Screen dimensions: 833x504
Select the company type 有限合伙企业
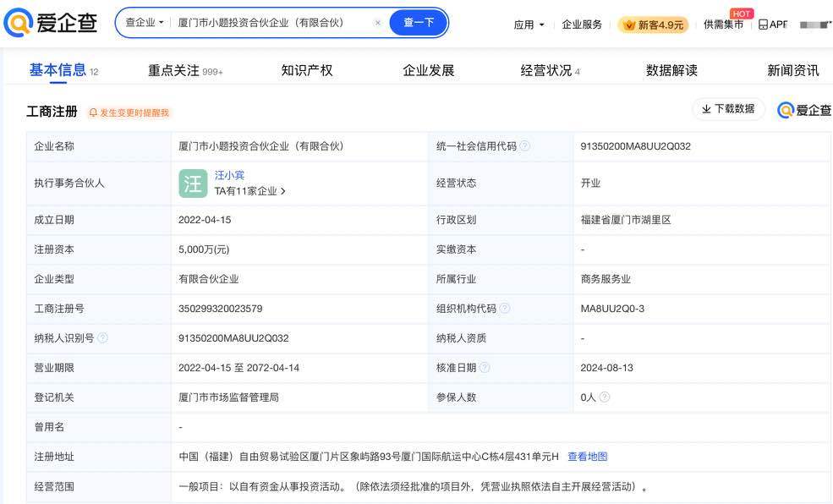click(209, 279)
